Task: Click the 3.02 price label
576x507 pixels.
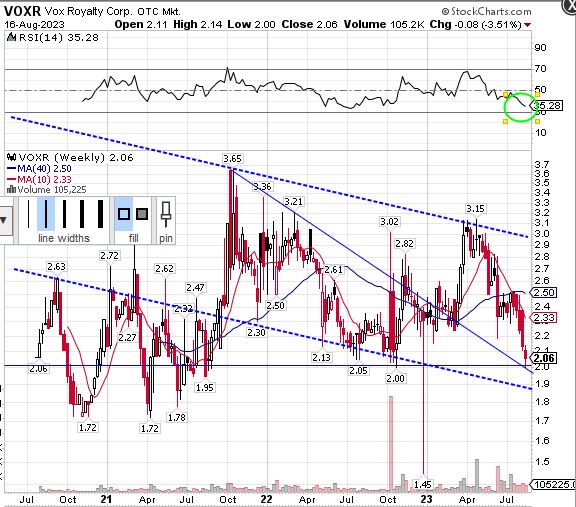Action: pos(389,222)
